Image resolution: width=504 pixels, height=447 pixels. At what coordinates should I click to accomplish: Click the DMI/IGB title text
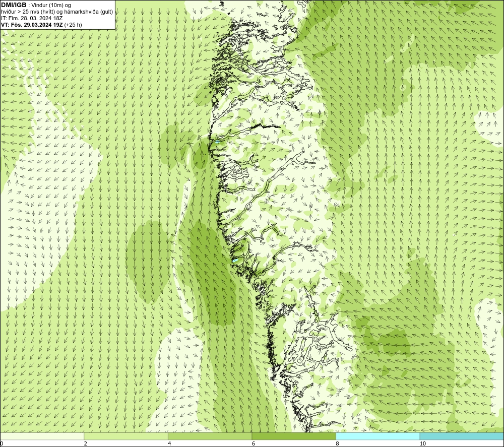pos(14,5)
